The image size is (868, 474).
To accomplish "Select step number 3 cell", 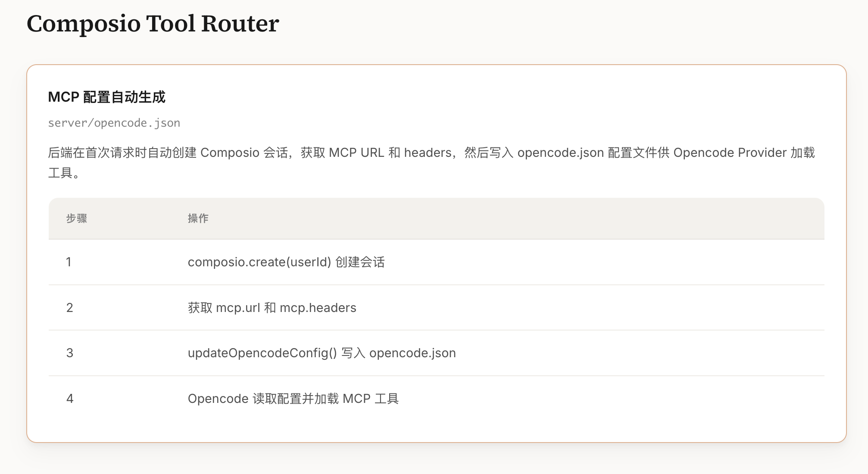I will click(x=69, y=353).
